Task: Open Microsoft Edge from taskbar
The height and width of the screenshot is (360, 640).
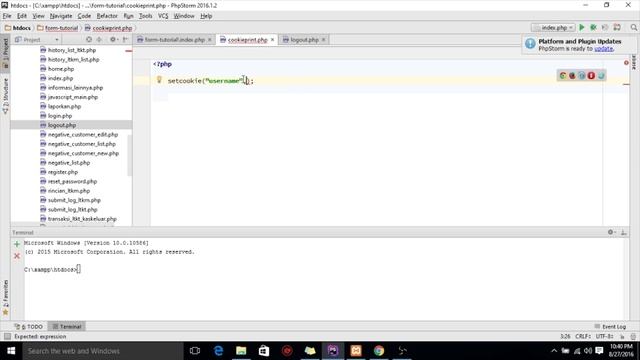Action: click(218, 351)
